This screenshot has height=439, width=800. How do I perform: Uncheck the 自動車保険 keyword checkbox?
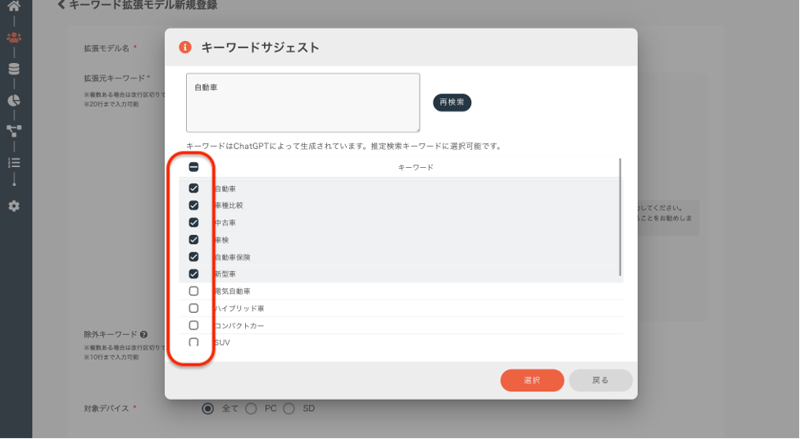193,257
